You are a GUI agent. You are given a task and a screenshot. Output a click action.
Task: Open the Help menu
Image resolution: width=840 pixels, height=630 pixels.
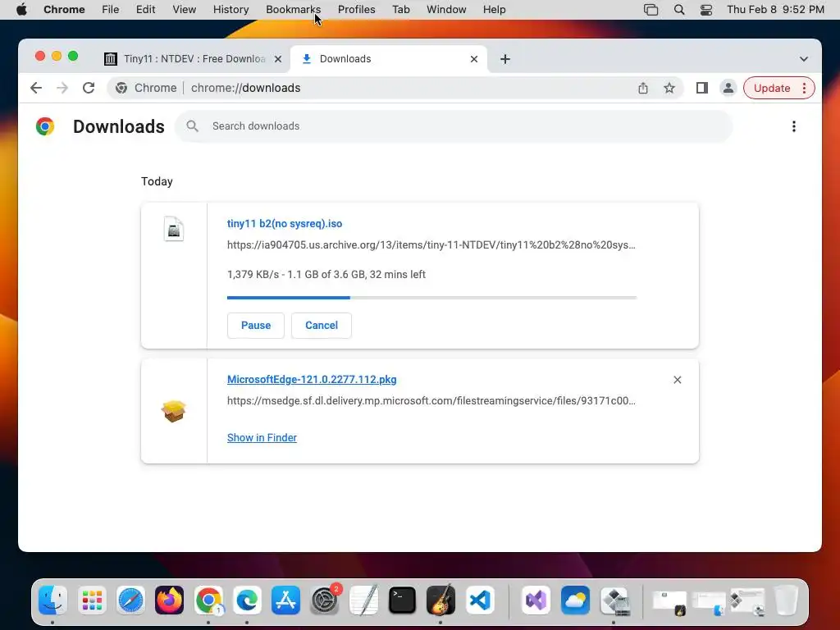[494, 10]
